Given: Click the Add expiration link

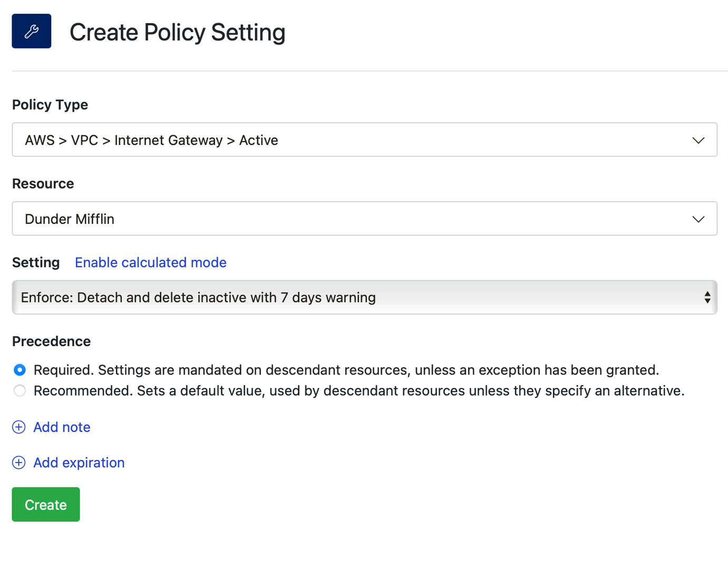Looking at the screenshot, I should click(79, 463).
